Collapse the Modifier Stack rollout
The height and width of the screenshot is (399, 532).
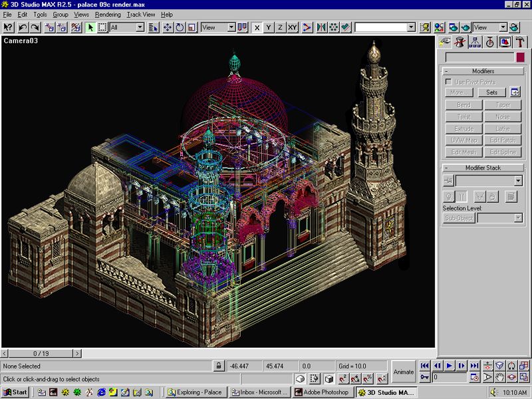(x=483, y=168)
